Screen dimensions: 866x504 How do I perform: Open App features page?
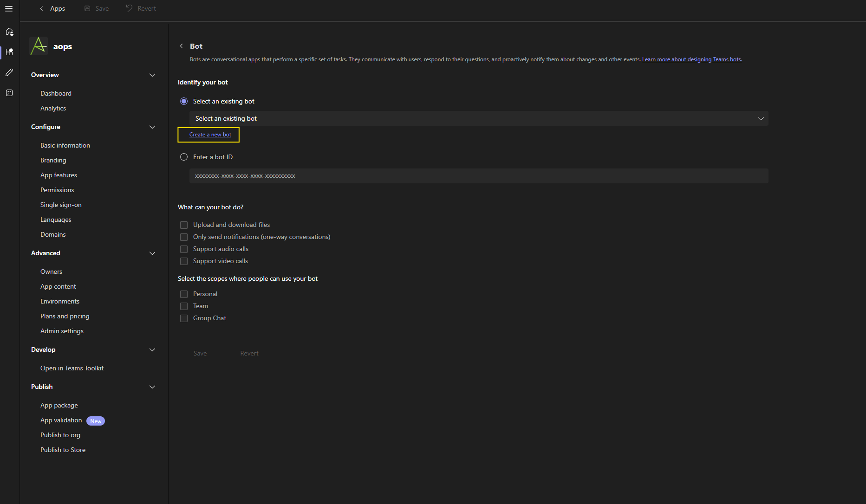click(x=59, y=175)
